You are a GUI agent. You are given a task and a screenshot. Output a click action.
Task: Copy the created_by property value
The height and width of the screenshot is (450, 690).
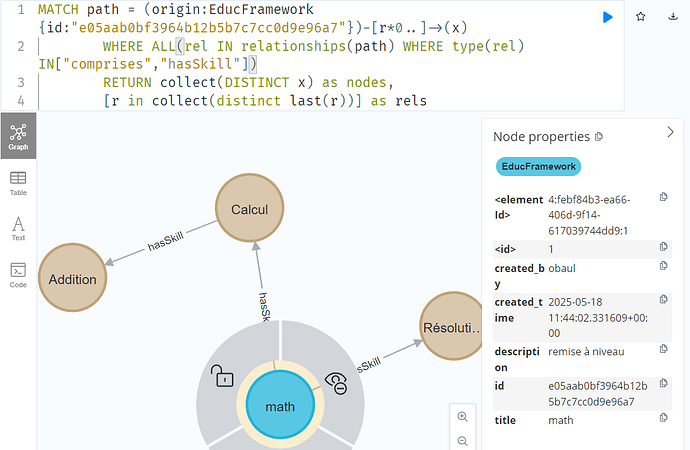[x=664, y=266]
